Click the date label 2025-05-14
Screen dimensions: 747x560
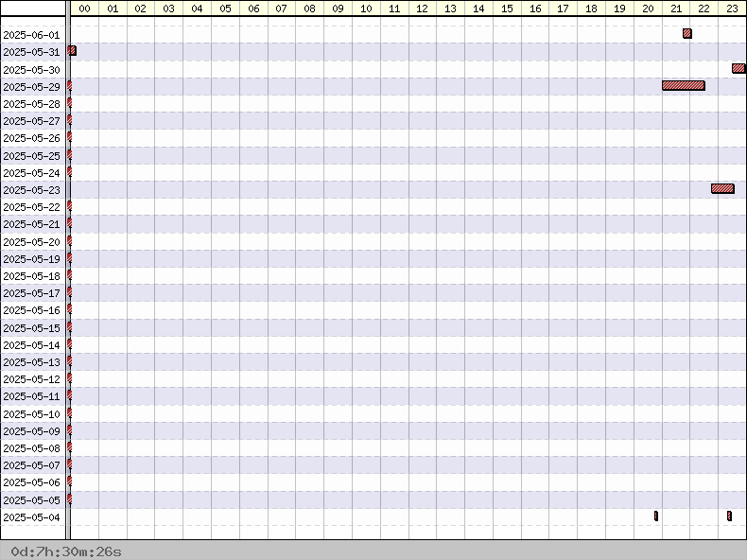pyautogui.click(x=31, y=346)
